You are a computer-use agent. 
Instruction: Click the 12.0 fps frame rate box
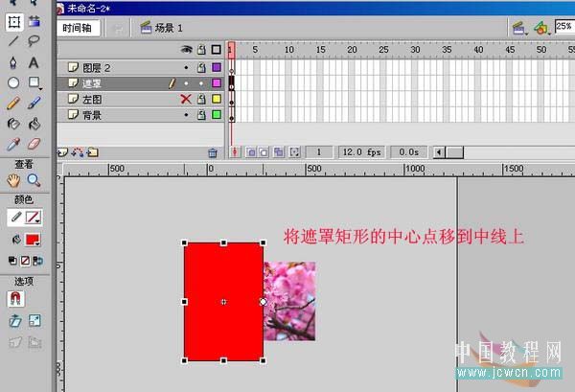362,152
